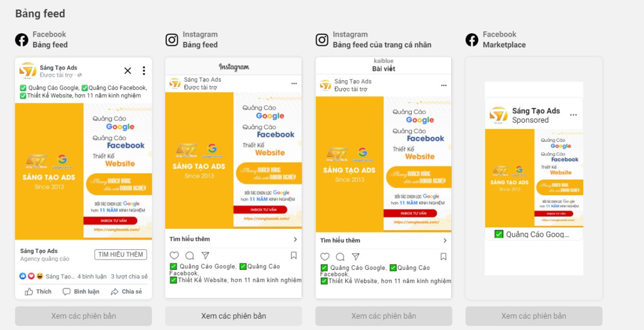Open ellipsis menu on Instagram feed preview

tap(294, 84)
